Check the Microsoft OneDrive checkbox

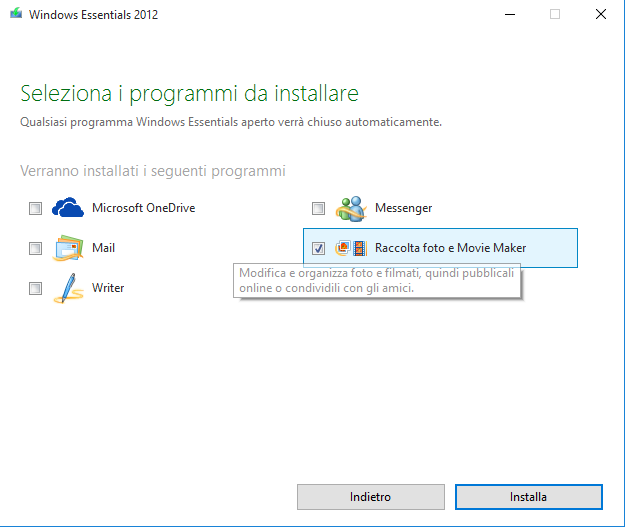coord(35,208)
